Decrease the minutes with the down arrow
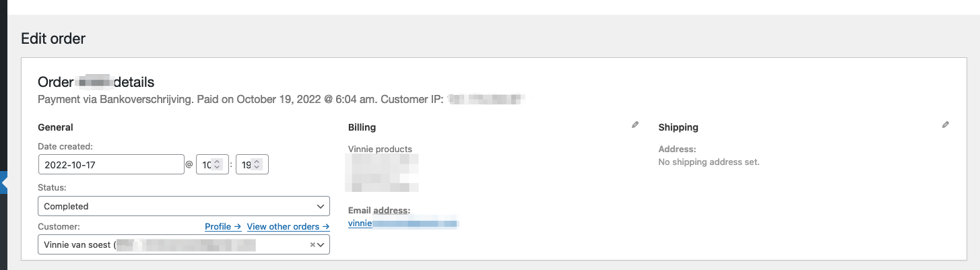The width and height of the screenshot is (980, 270). click(x=257, y=168)
